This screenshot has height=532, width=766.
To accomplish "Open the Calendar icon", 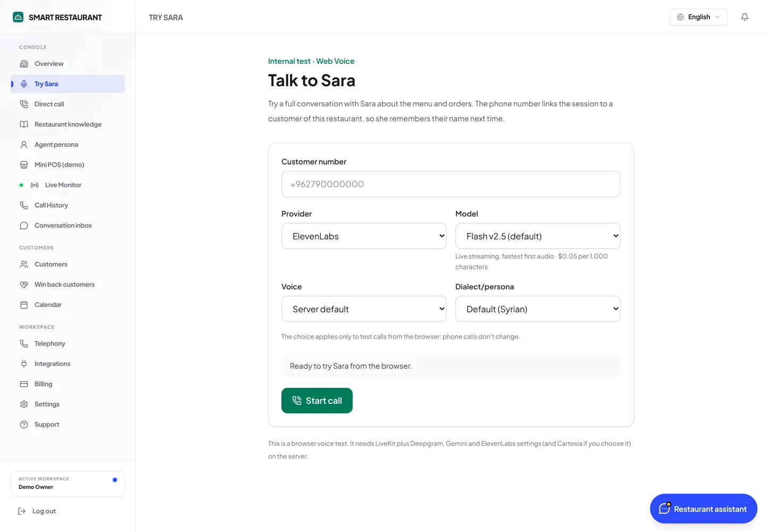I will 24,305.
